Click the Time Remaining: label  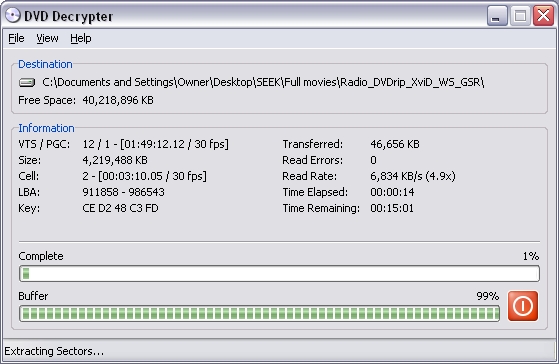tap(321, 208)
